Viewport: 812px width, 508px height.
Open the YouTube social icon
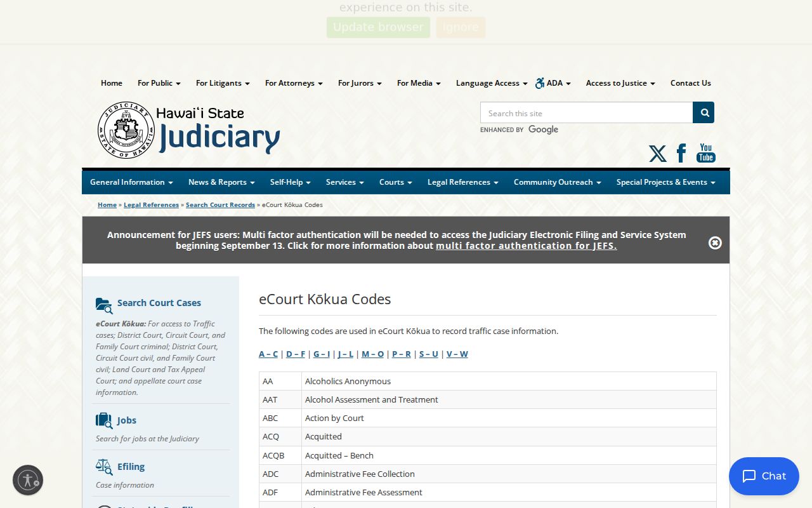tap(706, 153)
